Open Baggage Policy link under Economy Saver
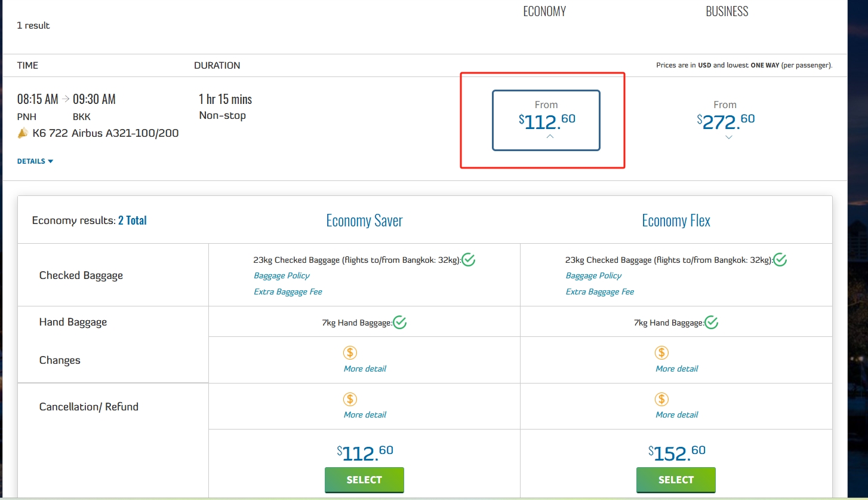 click(282, 275)
